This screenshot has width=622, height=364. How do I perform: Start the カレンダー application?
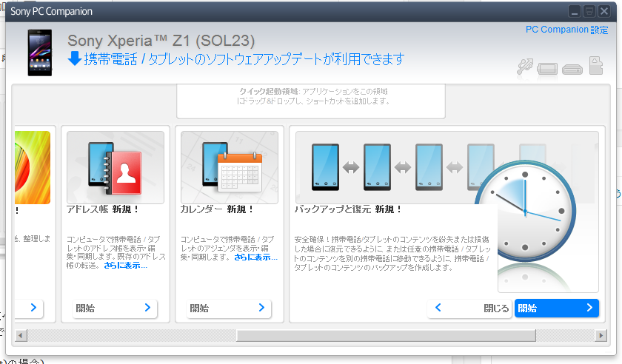(229, 308)
